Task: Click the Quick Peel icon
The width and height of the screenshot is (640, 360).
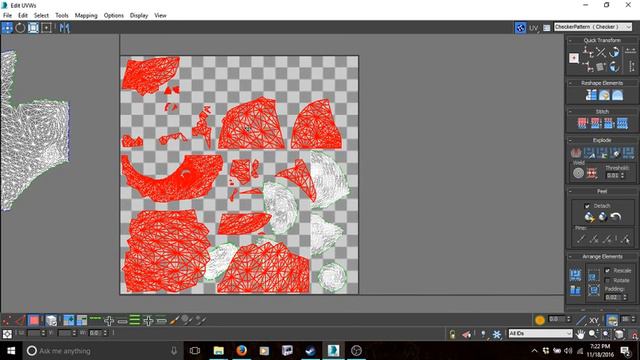Action: click(x=589, y=217)
